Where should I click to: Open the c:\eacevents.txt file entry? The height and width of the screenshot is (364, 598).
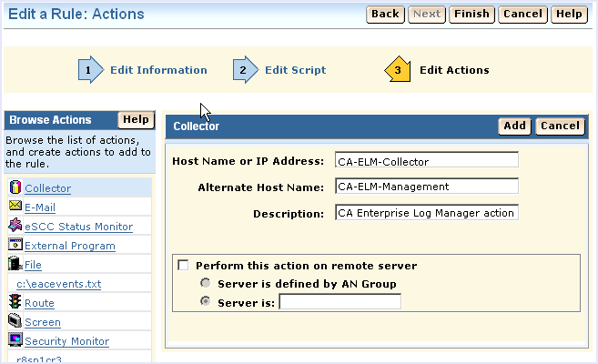(59, 284)
